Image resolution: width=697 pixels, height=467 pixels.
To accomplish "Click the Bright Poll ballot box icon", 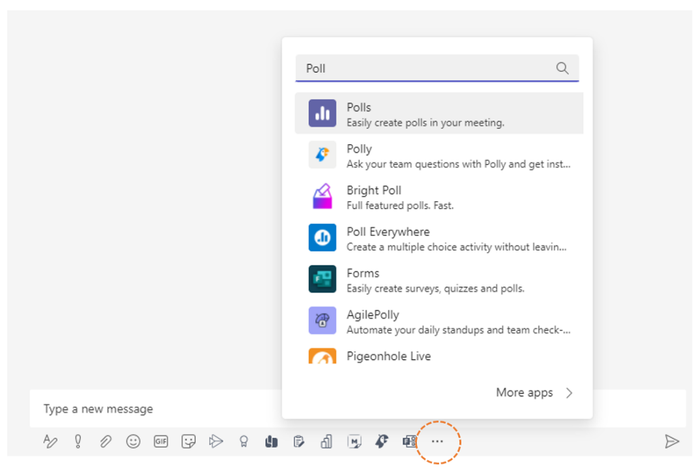I will (322, 196).
